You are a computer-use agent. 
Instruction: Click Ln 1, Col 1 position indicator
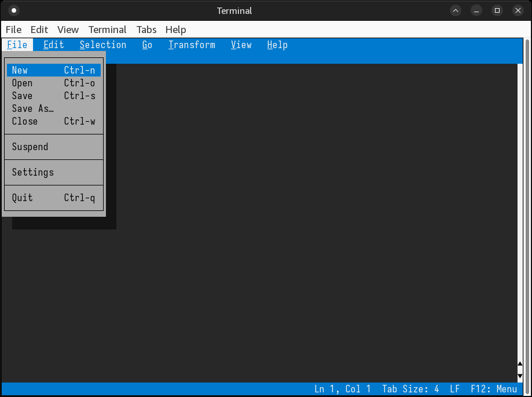pos(343,389)
